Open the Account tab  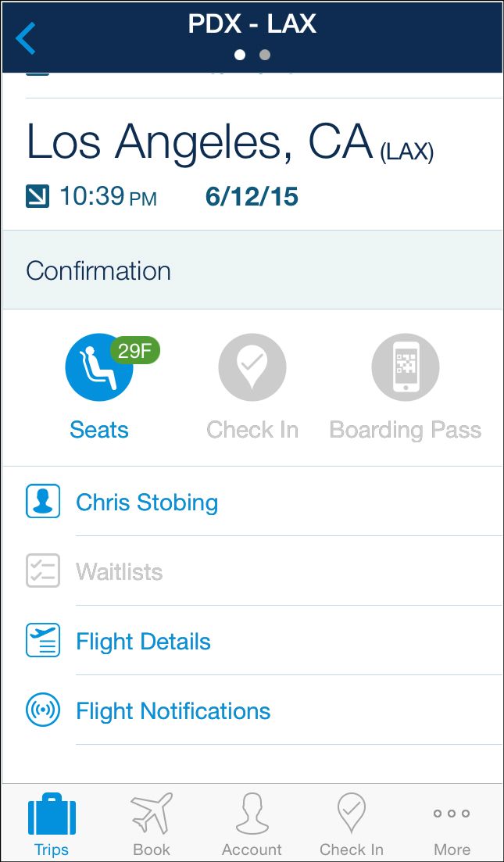coord(252,824)
